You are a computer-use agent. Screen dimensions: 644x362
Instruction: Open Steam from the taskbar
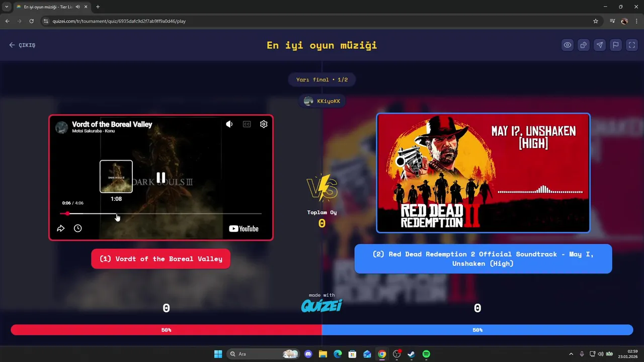coord(411,354)
